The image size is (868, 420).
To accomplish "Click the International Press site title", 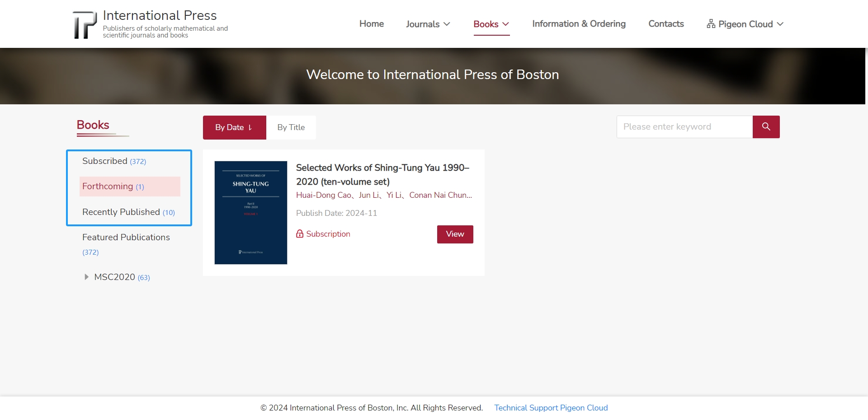I will [160, 15].
